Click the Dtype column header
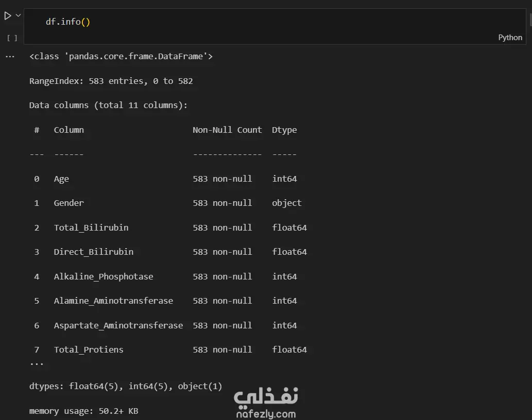Screen dimensions: 532x420 pyautogui.click(x=284, y=130)
